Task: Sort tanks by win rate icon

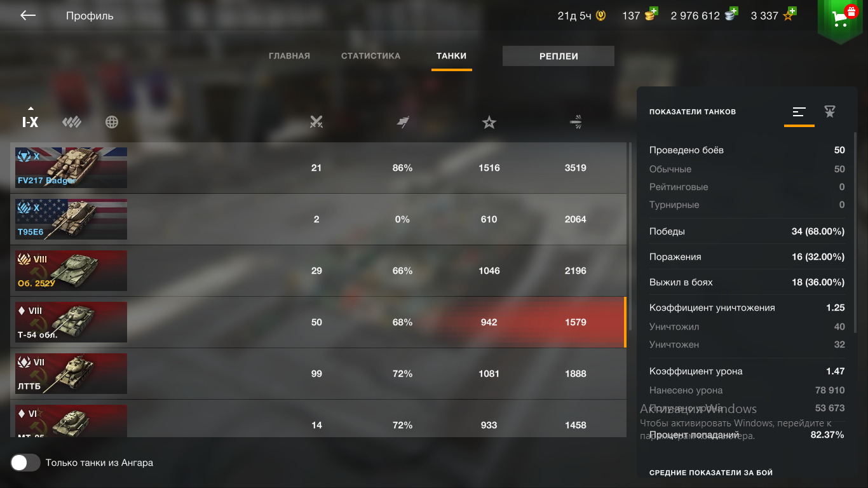Action: click(403, 122)
